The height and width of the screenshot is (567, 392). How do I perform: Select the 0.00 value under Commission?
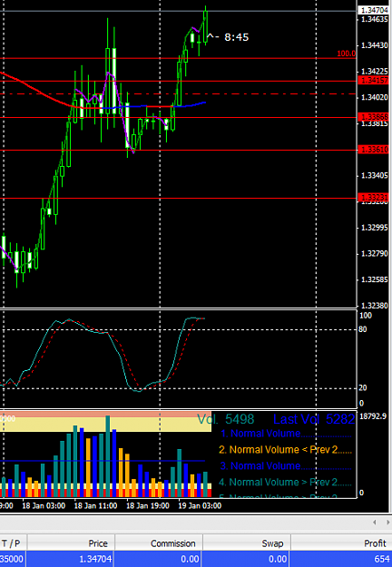point(190,560)
